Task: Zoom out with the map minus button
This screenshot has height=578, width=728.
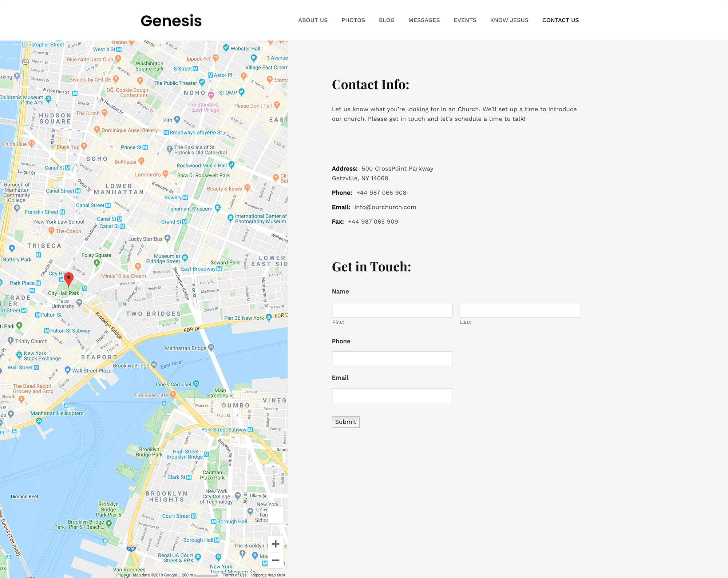Action: point(276,560)
